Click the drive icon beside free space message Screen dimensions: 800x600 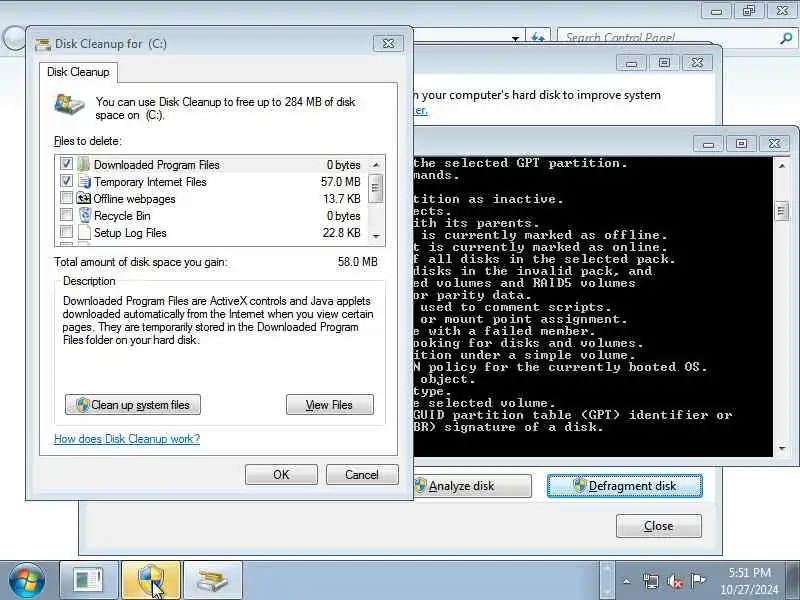tap(69, 105)
